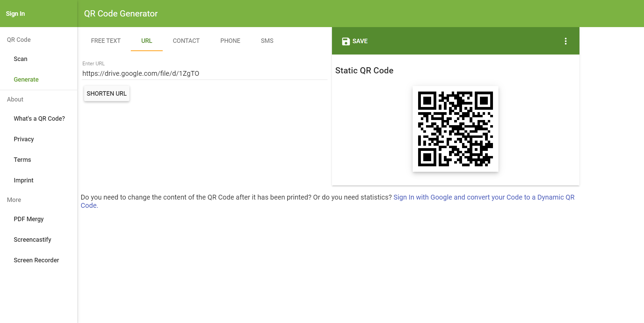Open the Privacy page

pos(24,139)
